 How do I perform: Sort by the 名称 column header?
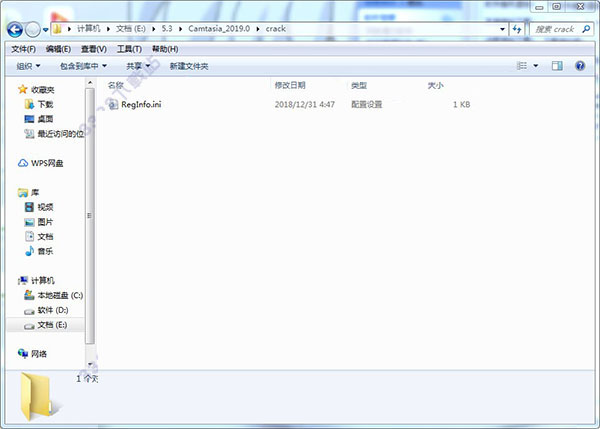coord(116,85)
